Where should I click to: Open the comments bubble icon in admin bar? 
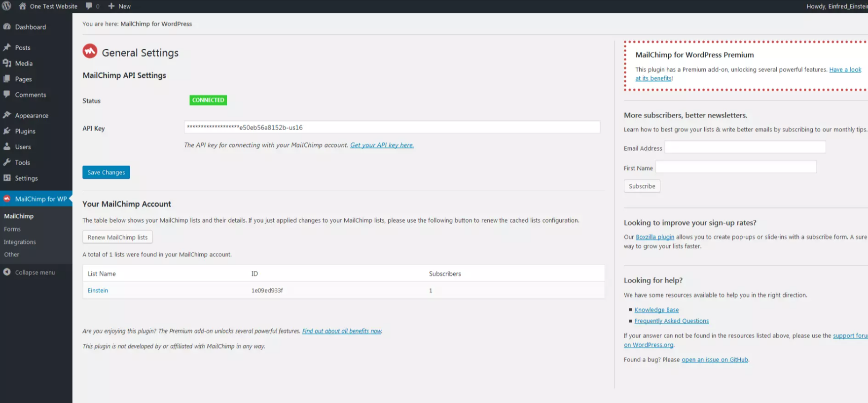click(89, 6)
